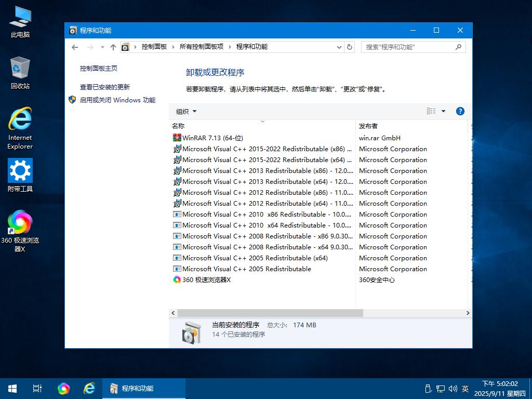This screenshot has height=399, width=532.
Task: Open 查看已安装的更新 link
Action: point(105,87)
